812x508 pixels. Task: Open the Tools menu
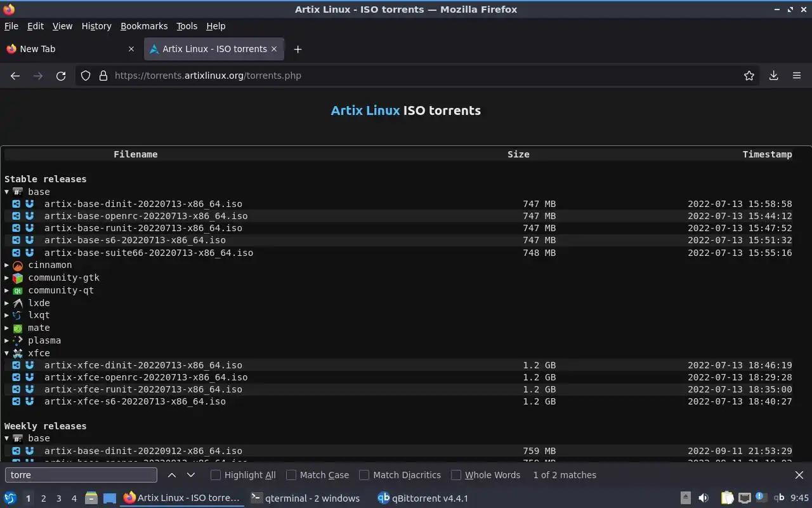pos(187,26)
